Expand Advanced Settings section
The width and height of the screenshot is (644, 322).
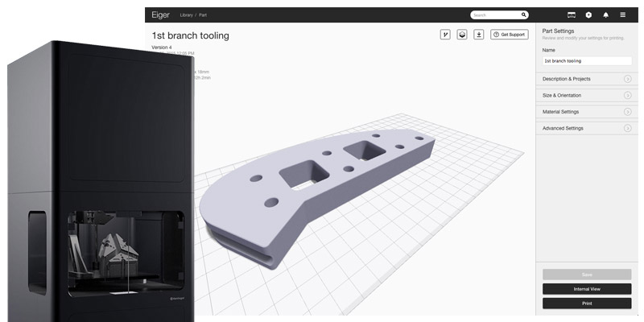(x=627, y=128)
